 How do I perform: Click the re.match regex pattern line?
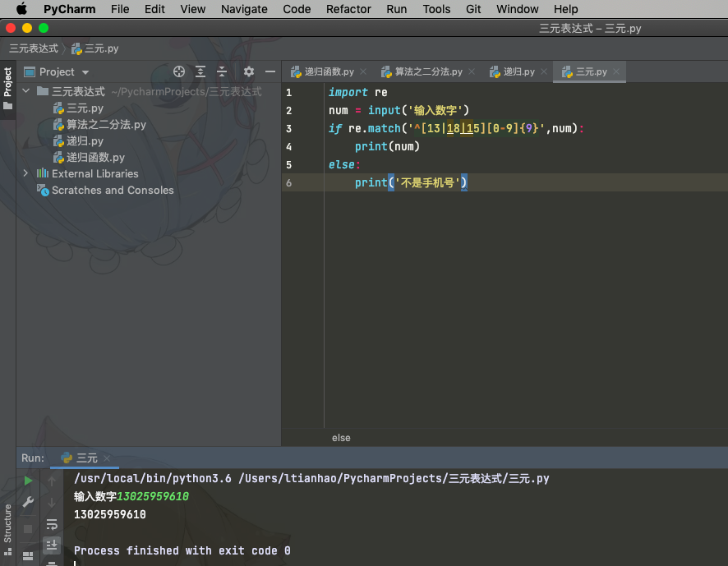pos(456,129)
